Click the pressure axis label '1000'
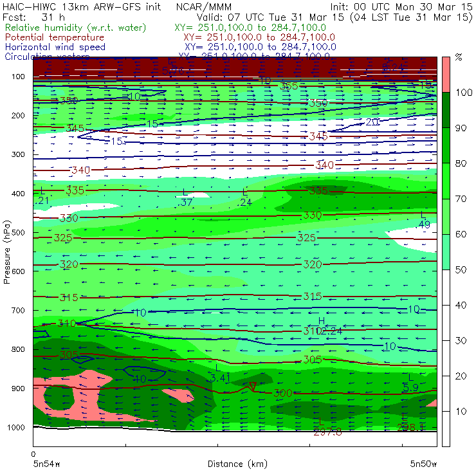 pyautogui.click(x=16, y=427)
